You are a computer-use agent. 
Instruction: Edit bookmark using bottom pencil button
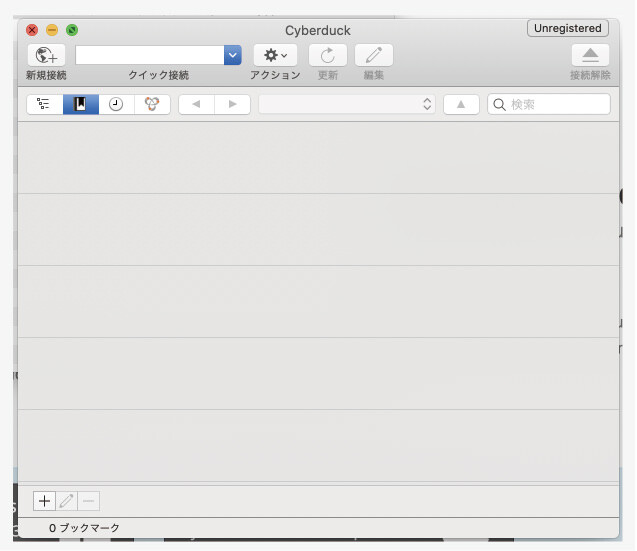coord(67,501)
